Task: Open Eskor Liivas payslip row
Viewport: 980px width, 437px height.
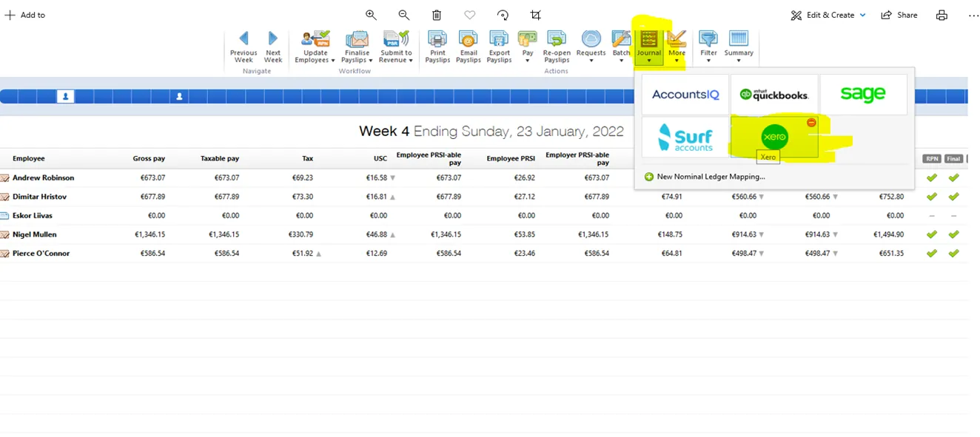Action: click(x=484, y=215)
